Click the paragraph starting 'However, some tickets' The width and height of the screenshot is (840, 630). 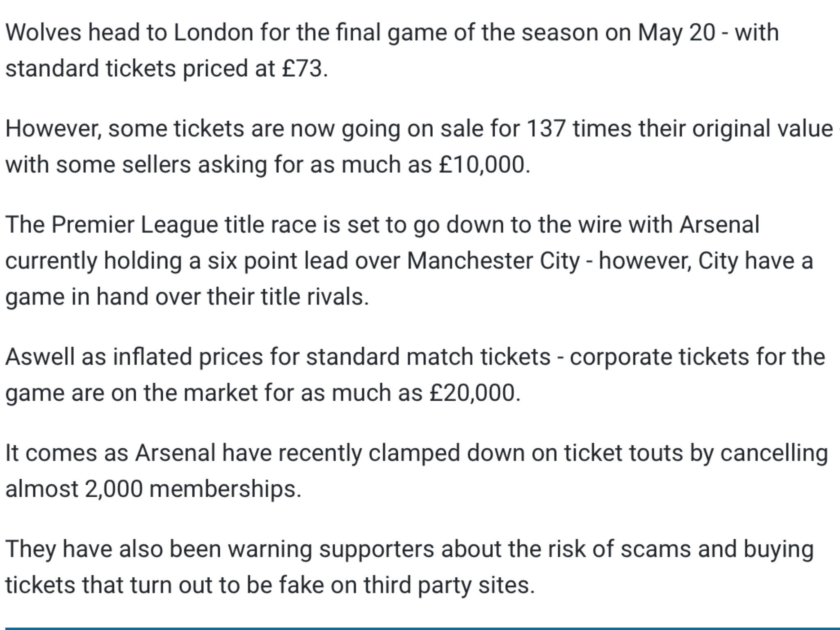point(420,146)
